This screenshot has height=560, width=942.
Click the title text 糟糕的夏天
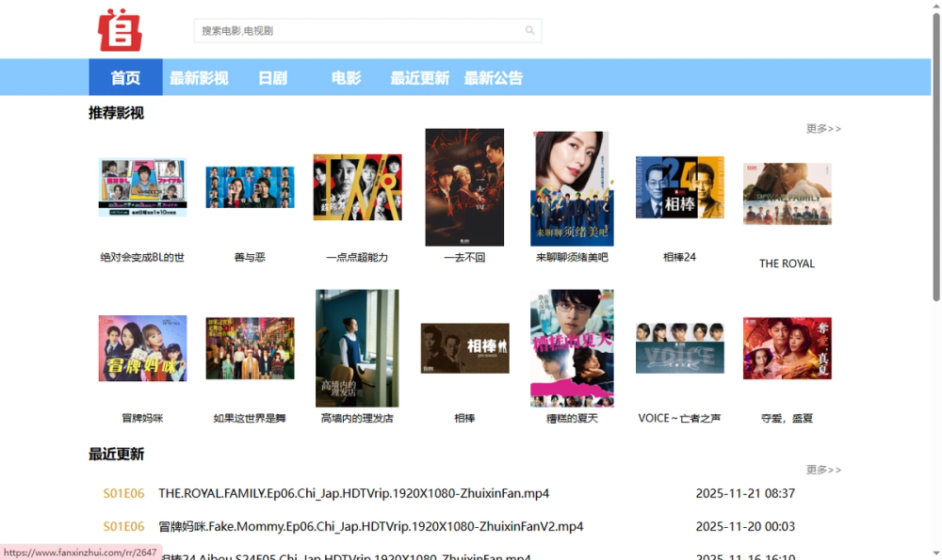pos(572,418)
